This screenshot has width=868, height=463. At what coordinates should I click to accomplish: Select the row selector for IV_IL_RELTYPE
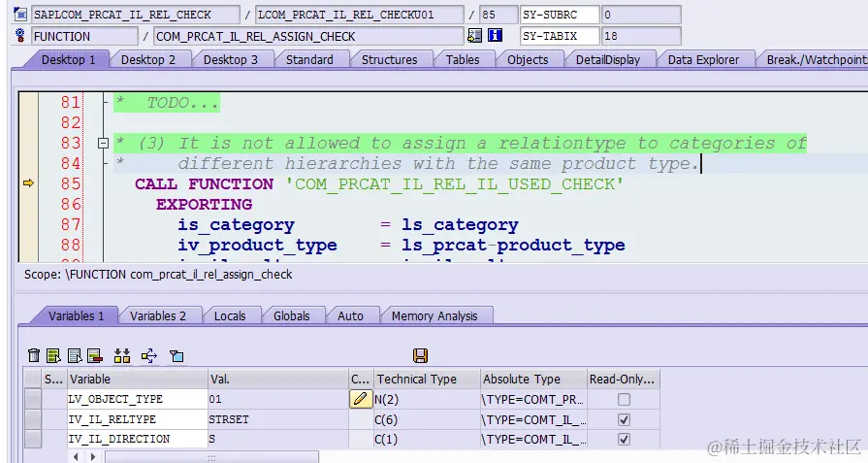(33, 419)
